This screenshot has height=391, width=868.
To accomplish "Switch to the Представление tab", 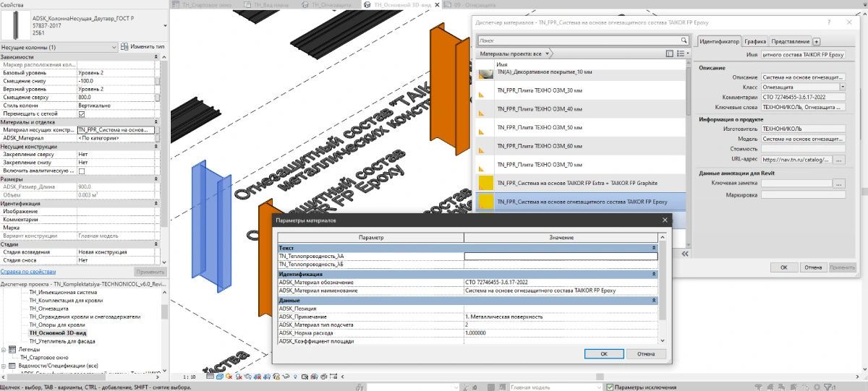I will [x=790, y=41].
